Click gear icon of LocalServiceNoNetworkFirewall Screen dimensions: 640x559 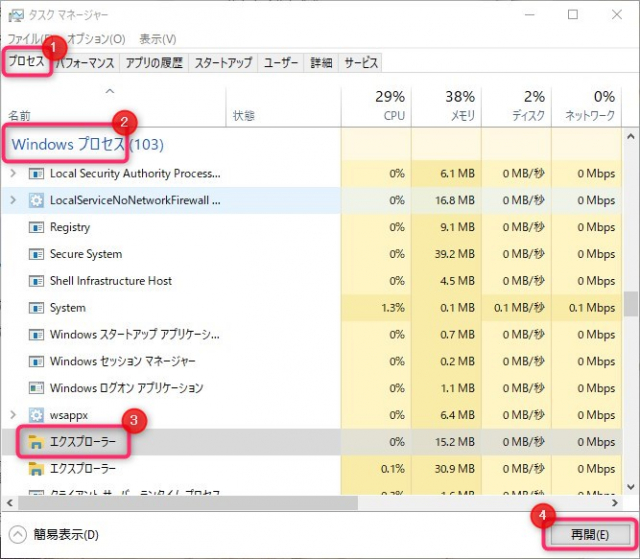point(36,200)
